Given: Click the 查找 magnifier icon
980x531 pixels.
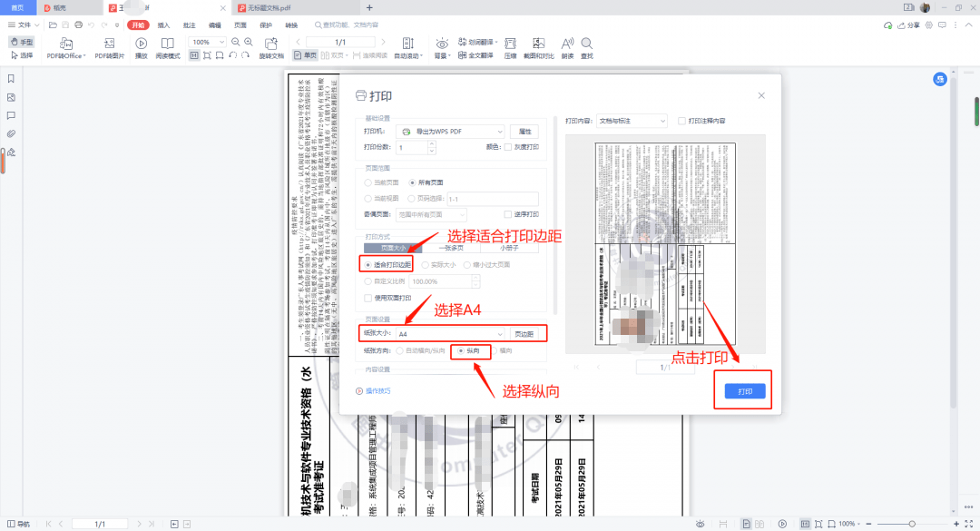Looking at the screenshot, I should click(x=587, y=44).
